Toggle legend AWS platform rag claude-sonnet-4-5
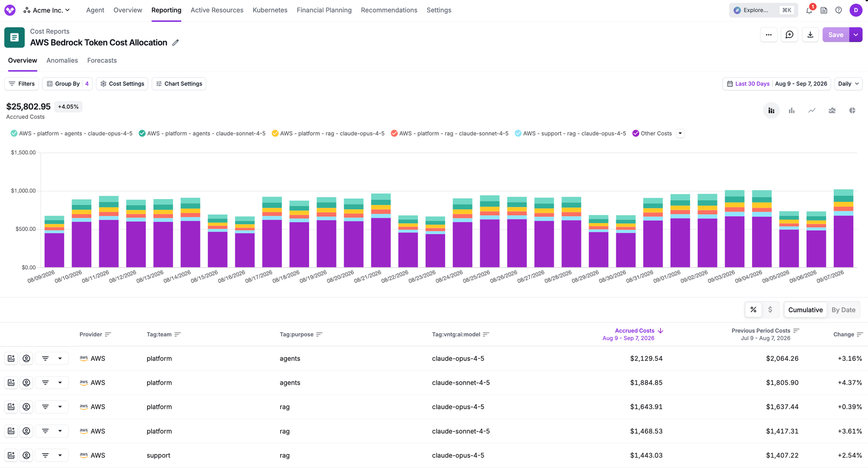 point(450,133)
